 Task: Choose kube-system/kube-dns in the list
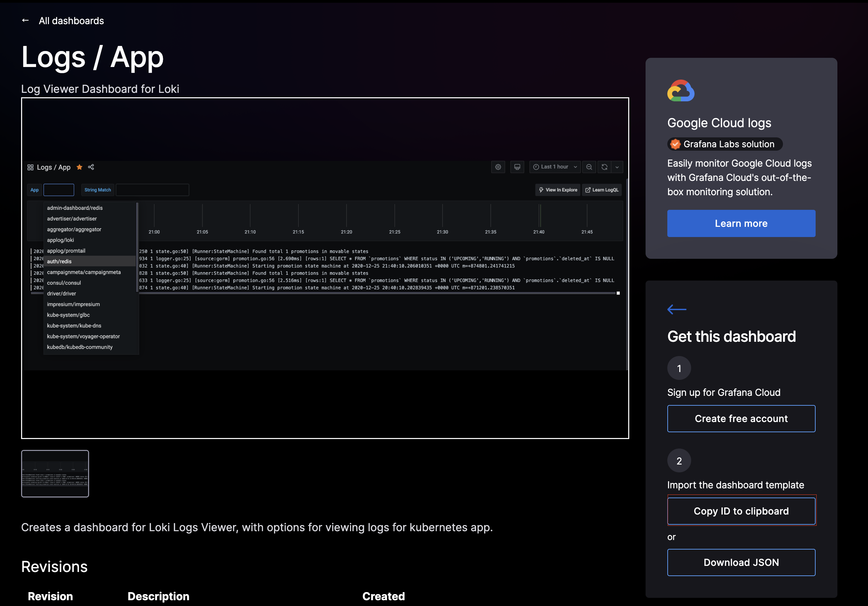(x=74, y=325)
